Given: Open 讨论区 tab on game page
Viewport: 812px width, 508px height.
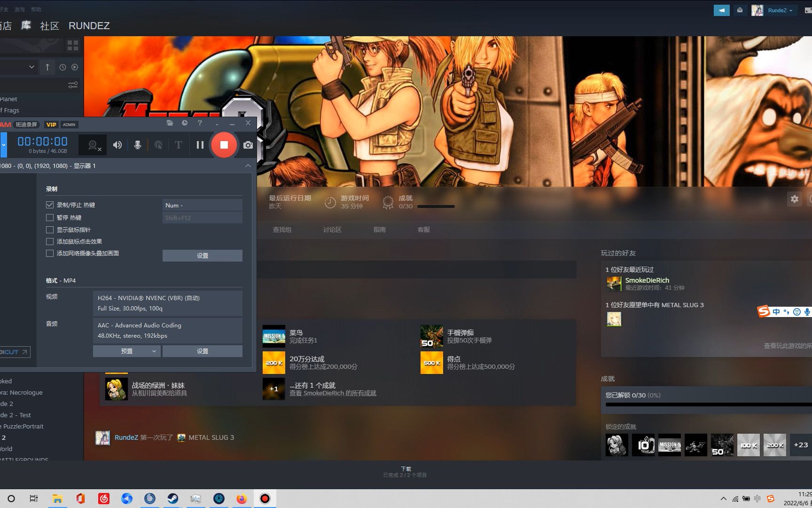Looking at the screenshot, I should [332, 230].
